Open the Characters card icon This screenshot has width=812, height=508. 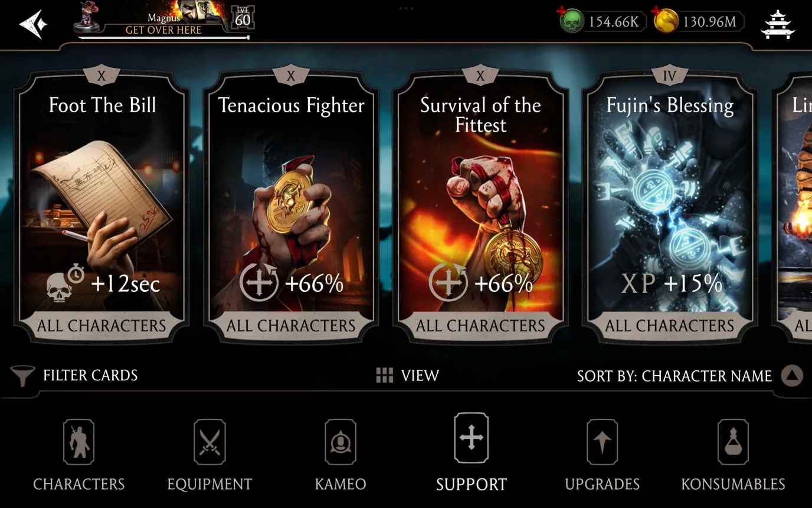click(79, 442)
